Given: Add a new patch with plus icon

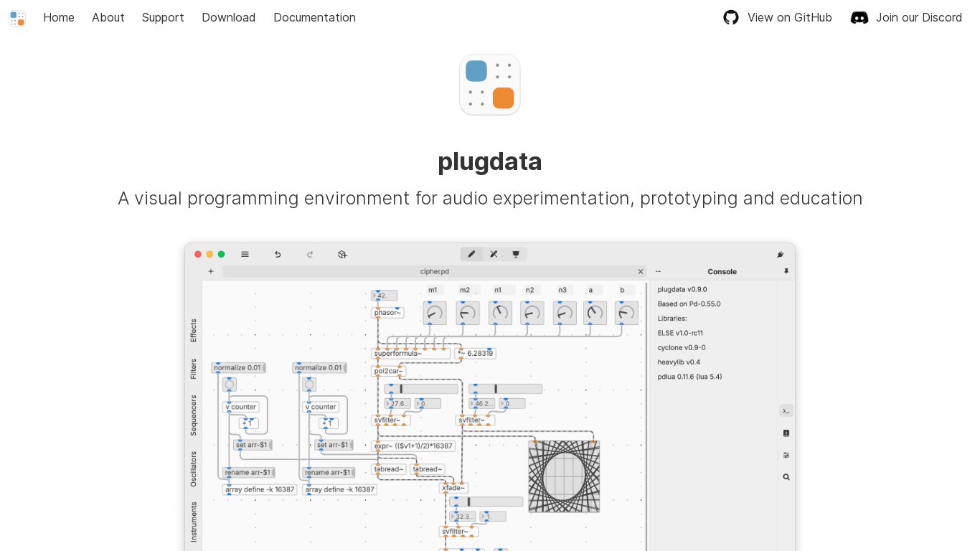Looking at the screenshot, I should (211, 271).
